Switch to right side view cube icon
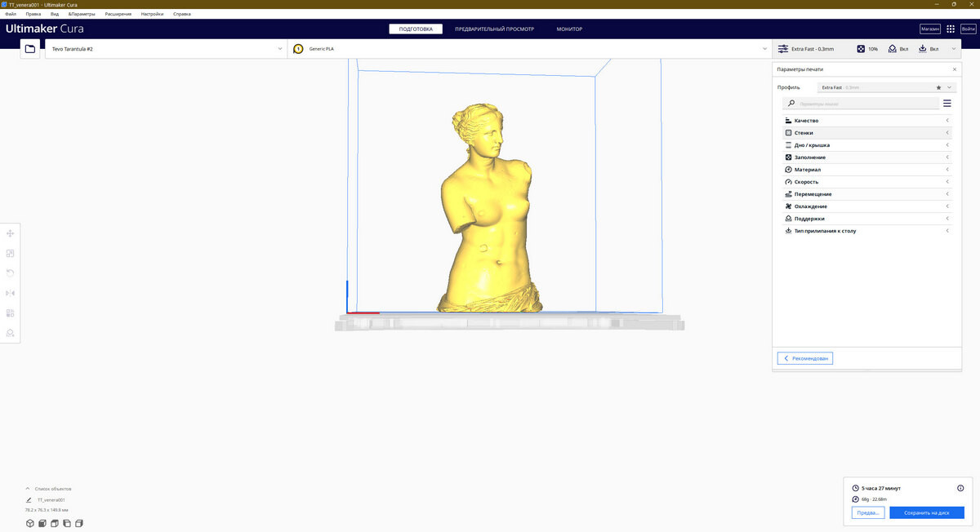Image resolution: width=980 pixels, height=532 pixels. [x=79, y=523]
